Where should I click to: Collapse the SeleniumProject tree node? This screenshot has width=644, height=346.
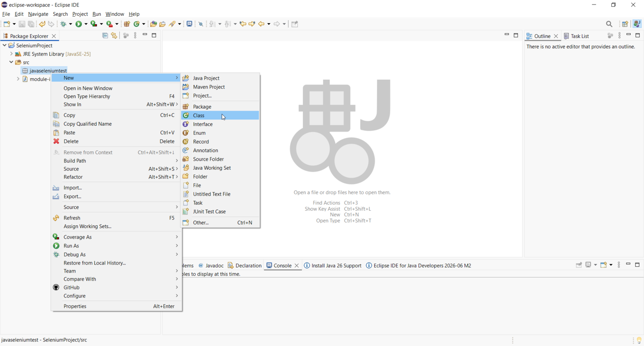(4, 46)
